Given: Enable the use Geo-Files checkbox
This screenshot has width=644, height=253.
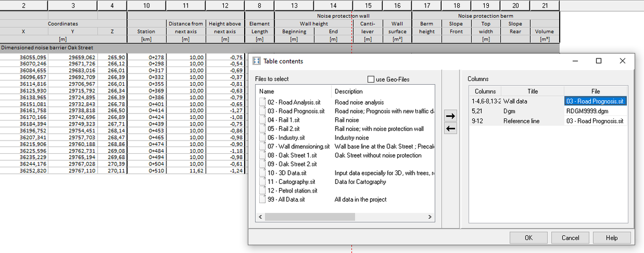Looking at the screenshot, I should (371, 79).
